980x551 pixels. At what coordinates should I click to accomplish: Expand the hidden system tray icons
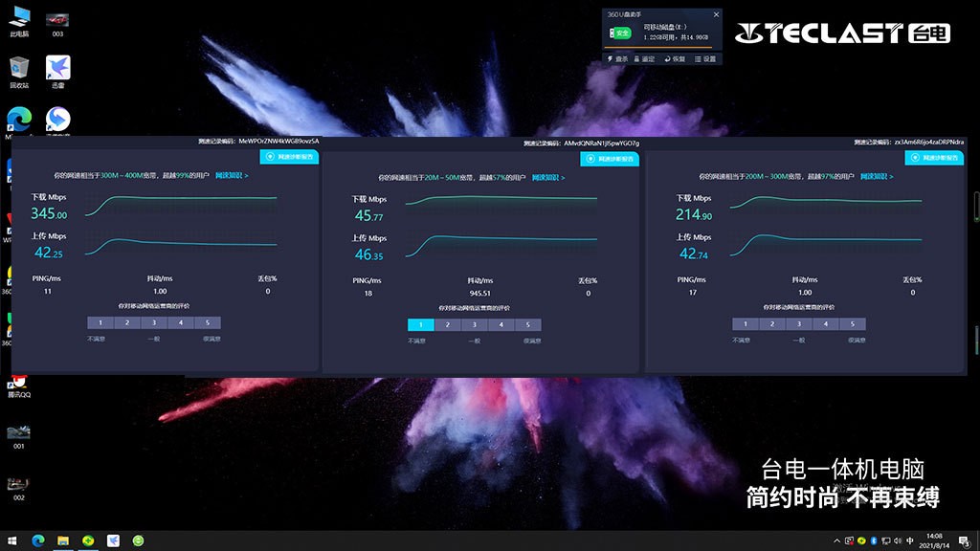coord(836,541)
